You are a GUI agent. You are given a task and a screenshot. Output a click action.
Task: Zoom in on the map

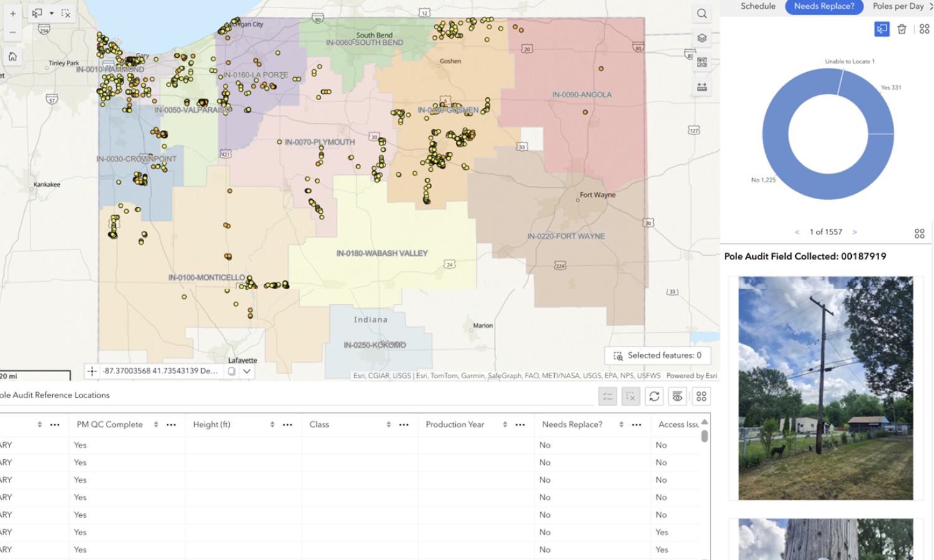coord(12,13)
